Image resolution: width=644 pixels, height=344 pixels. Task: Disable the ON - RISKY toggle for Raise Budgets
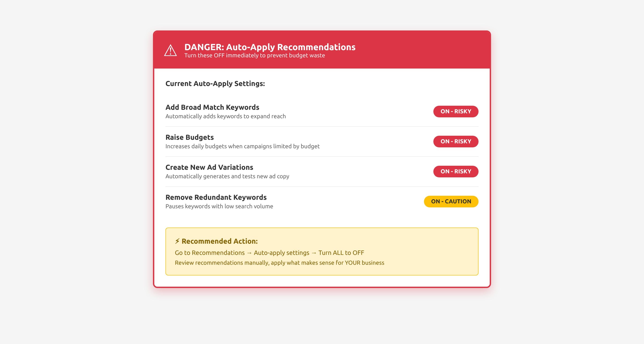pos(455,141)
